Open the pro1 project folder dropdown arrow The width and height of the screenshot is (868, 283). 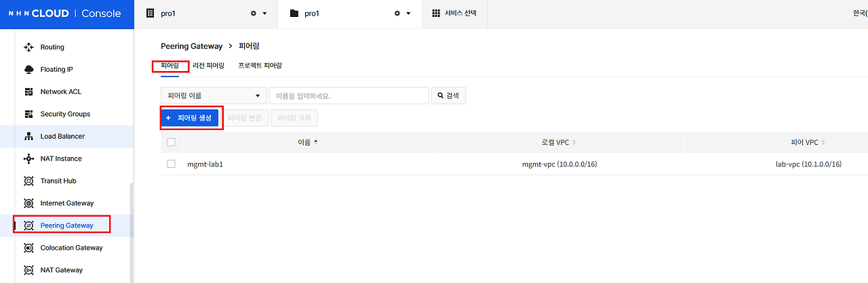[408, 14]
